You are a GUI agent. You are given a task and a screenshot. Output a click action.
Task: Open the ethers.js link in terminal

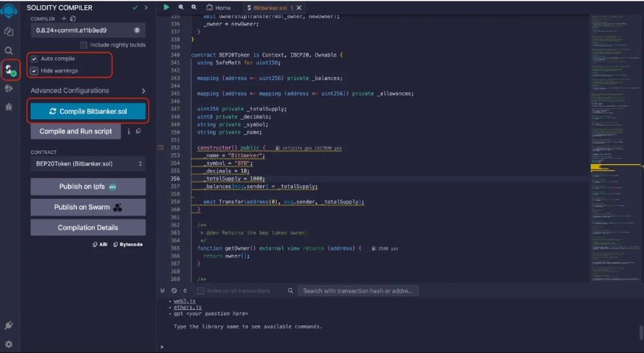click(187, 308)
